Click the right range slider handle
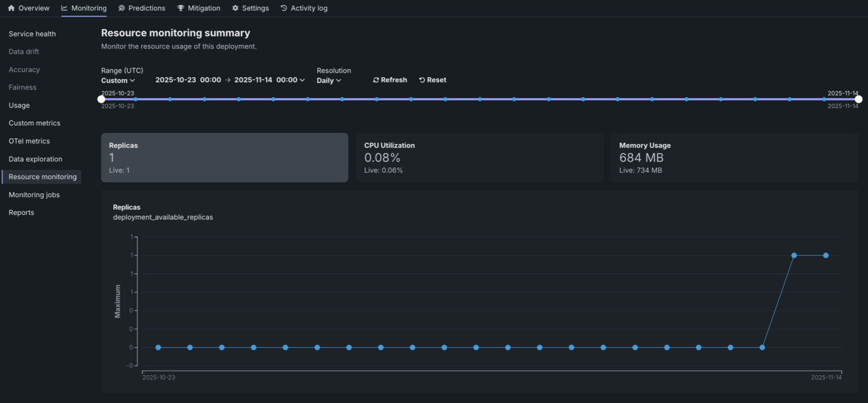Image resolution: width=868 pixels, height=403 pixels. point(858,99)
